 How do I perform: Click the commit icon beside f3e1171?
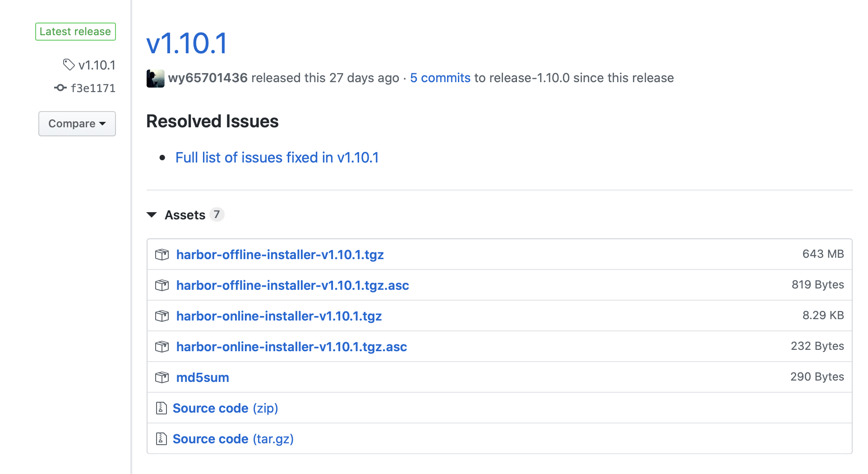[60, 88]
